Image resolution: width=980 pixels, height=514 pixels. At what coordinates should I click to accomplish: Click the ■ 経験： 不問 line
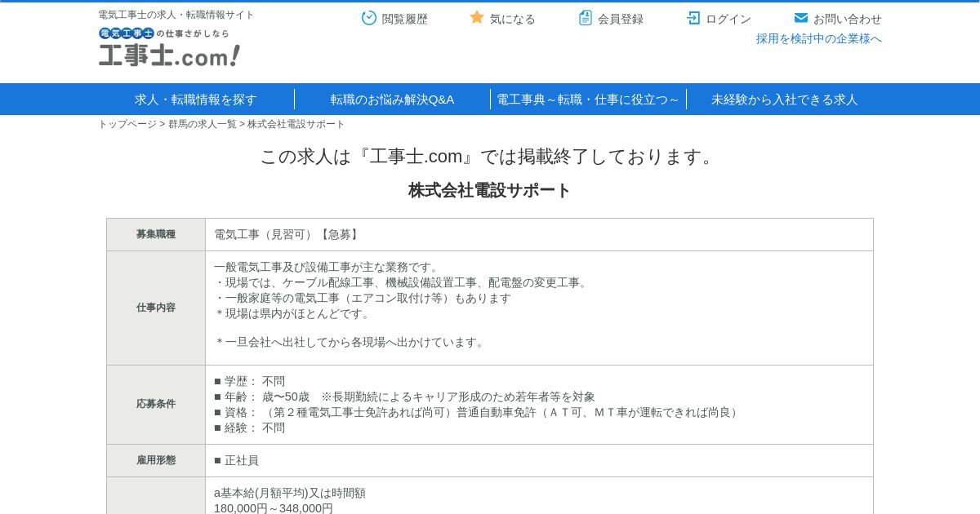click(250, 428)
